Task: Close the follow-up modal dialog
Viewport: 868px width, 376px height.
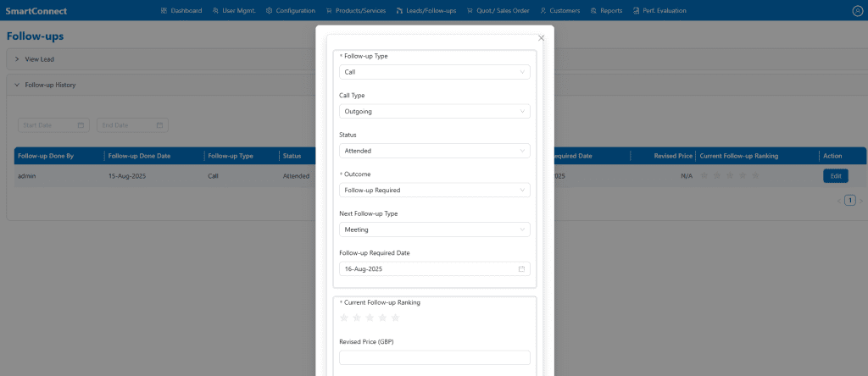Action: pos(541,38)
